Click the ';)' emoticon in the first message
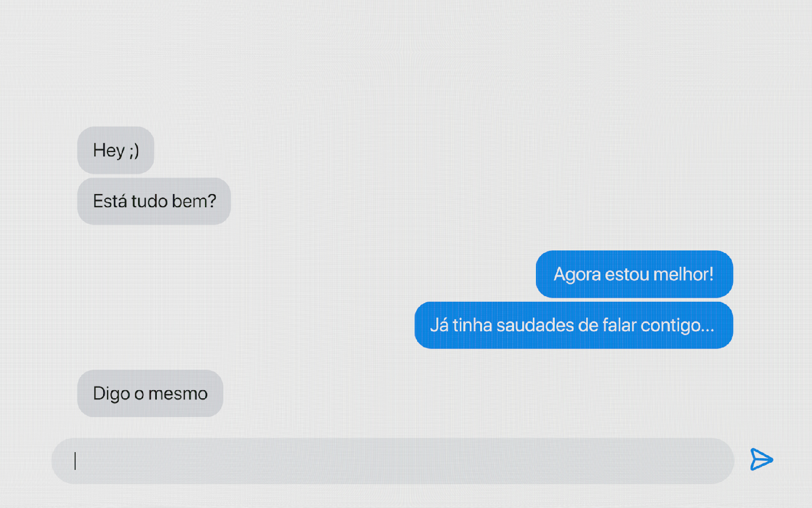 (x=134, y=151)
